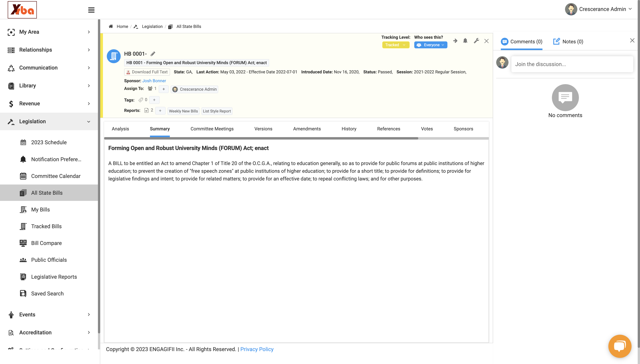Open Notification Preferences in sidebar
Screen dimensions: 640x364
coord(49,159)
